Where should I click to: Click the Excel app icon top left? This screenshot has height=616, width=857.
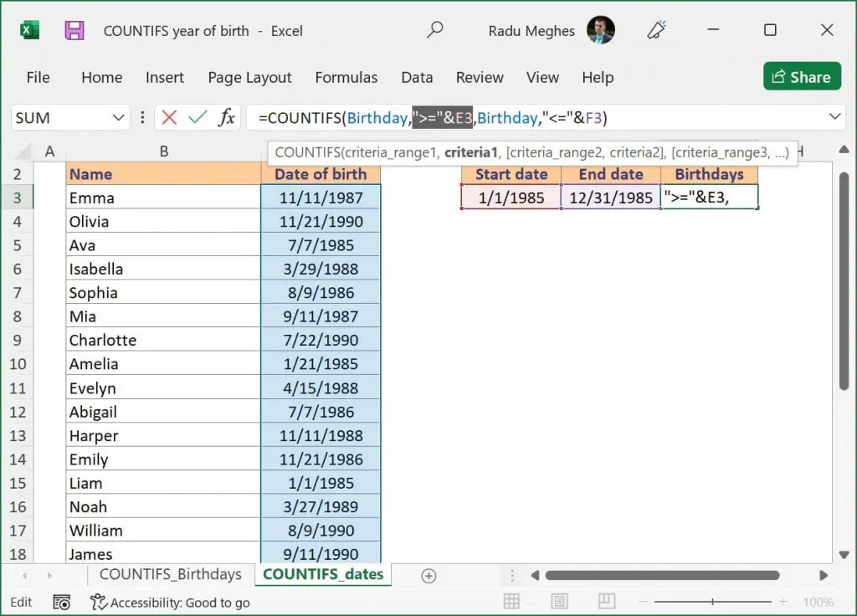click(x=28, y=29)
